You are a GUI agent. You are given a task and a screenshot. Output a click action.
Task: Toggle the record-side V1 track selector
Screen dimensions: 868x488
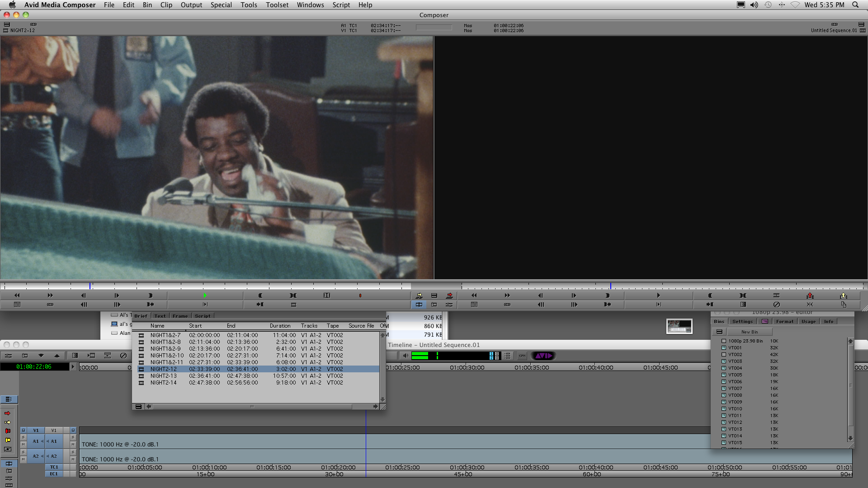pos(54,431)
